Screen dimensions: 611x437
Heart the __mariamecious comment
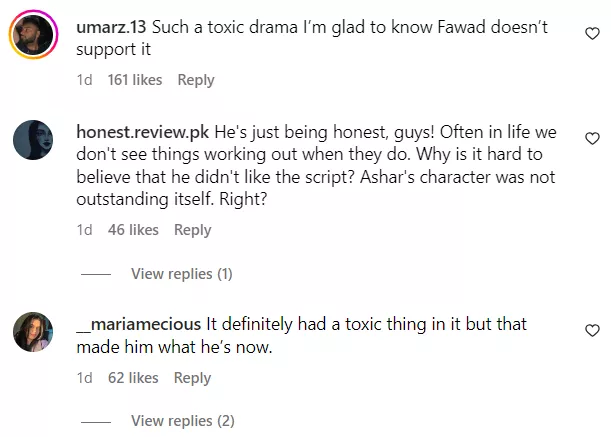pyautogui.click(x=592, y=330)
